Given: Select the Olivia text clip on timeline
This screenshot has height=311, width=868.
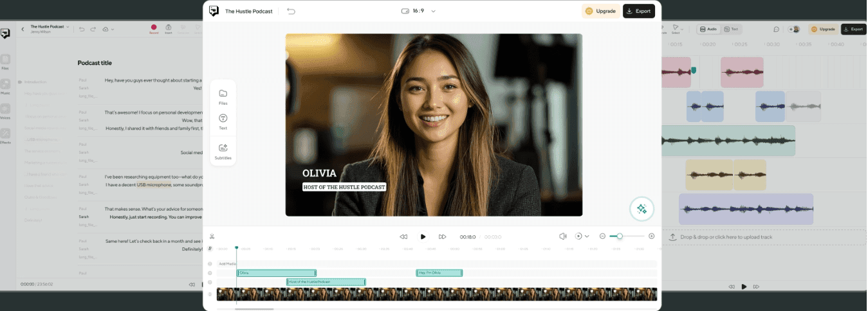Looking at the screenshot, I should pos(277,272).
